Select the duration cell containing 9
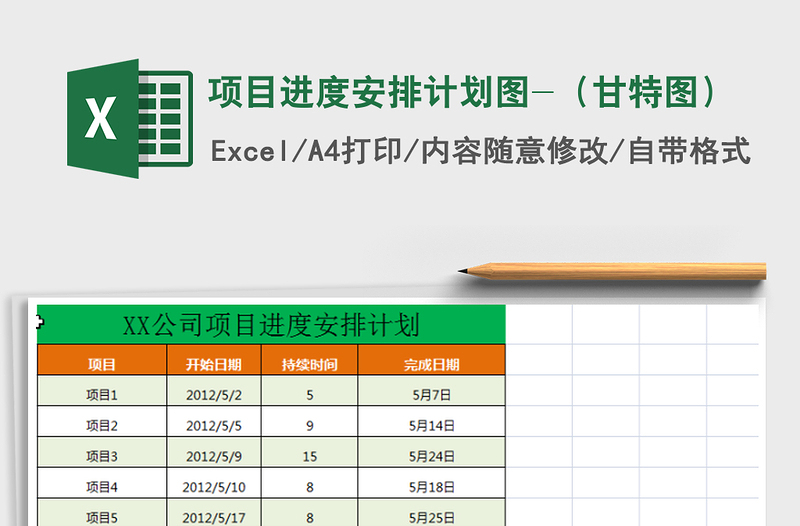The image size is (800, 526). click(x=309, y=426)
